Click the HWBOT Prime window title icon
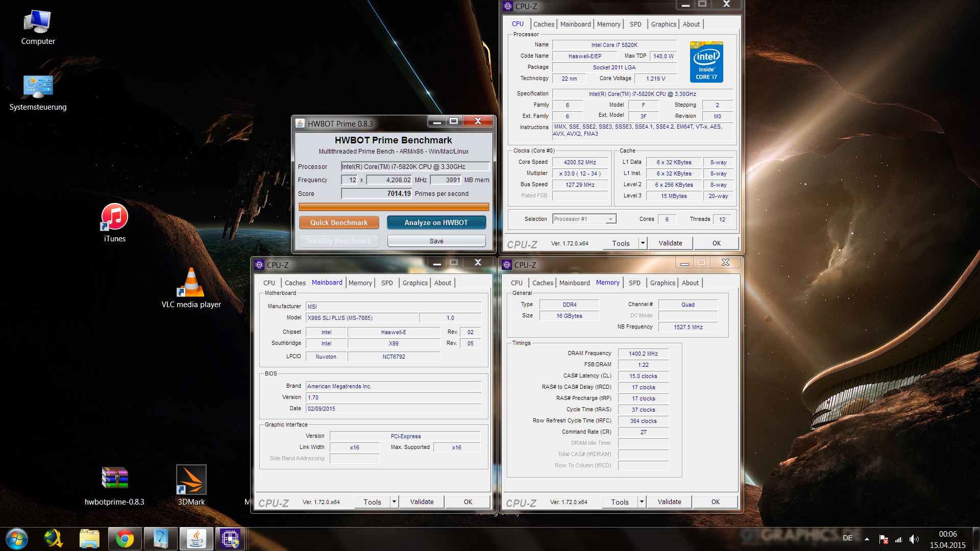This screenshot has height=551, width=980. (x=300, y=123)
